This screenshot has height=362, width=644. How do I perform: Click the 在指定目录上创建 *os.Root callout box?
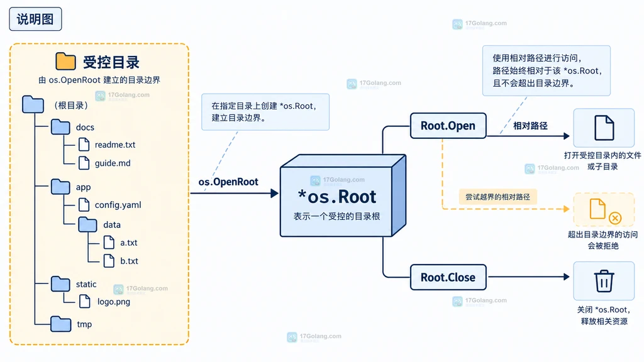(x=265, y=112)
